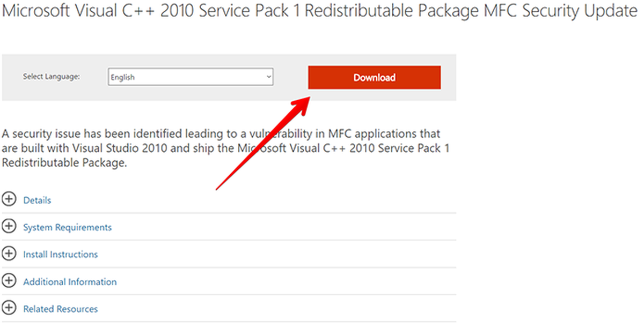The width and height of the screenshot is (644, 335).
Task: Click "Redistributable Package." ending the description
Action: coord(64,163)
